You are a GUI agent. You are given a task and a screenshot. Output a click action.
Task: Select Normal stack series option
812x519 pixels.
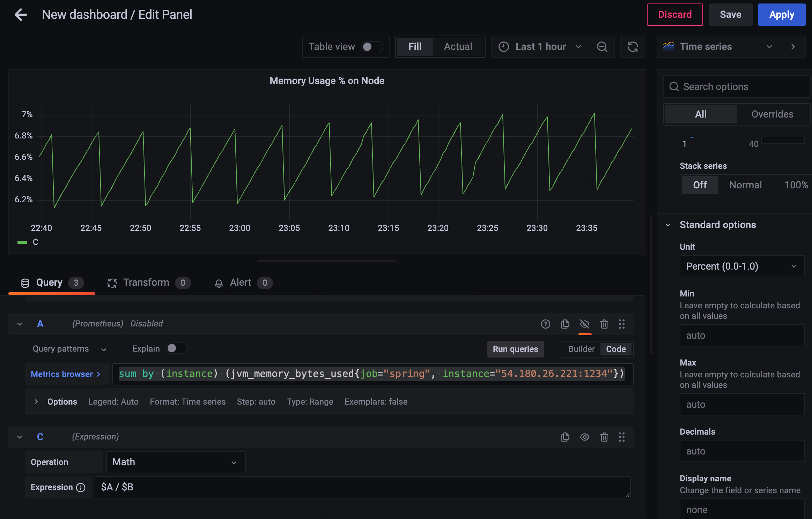(745, 185)
